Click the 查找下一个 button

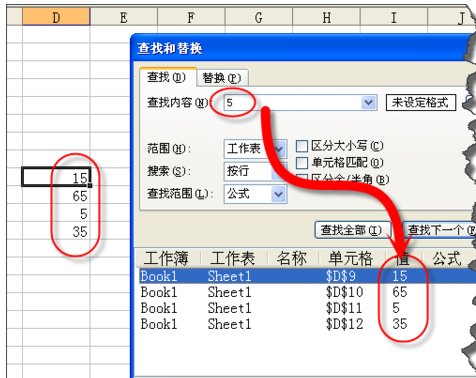(439, 230)
